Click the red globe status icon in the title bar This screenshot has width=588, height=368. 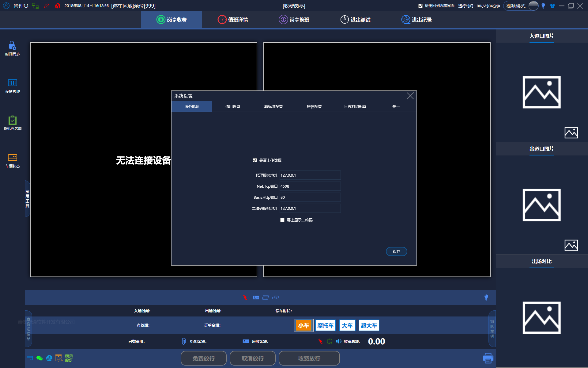[58, 6]
